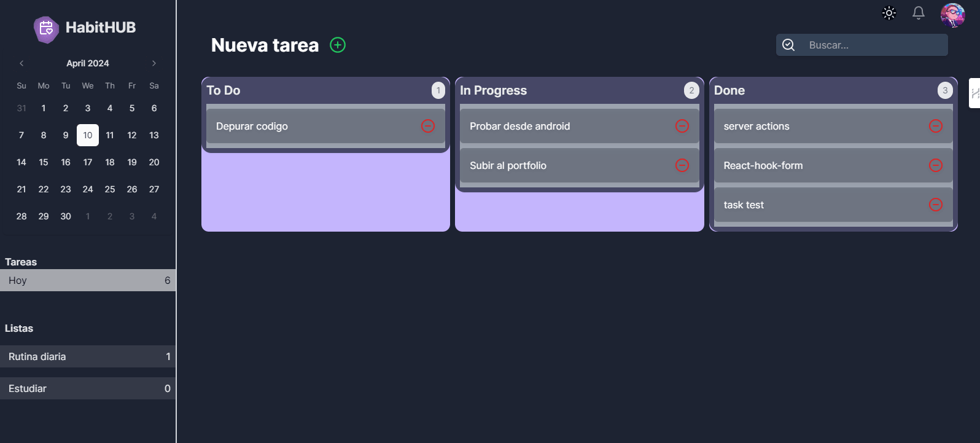Go to the next month in calendar
The width and height of the screenshot is (980, 443).
154,63
